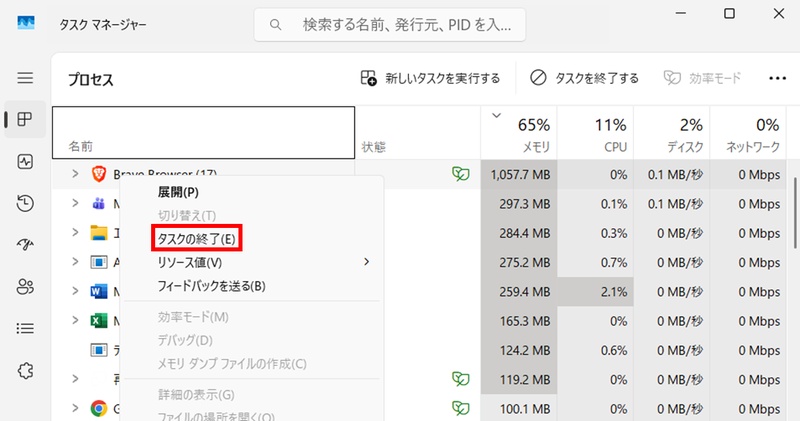This screenshot has width=800, height=421.
Task: Choose 展開(P) from the context menu
Action: (x=252, y=192)
